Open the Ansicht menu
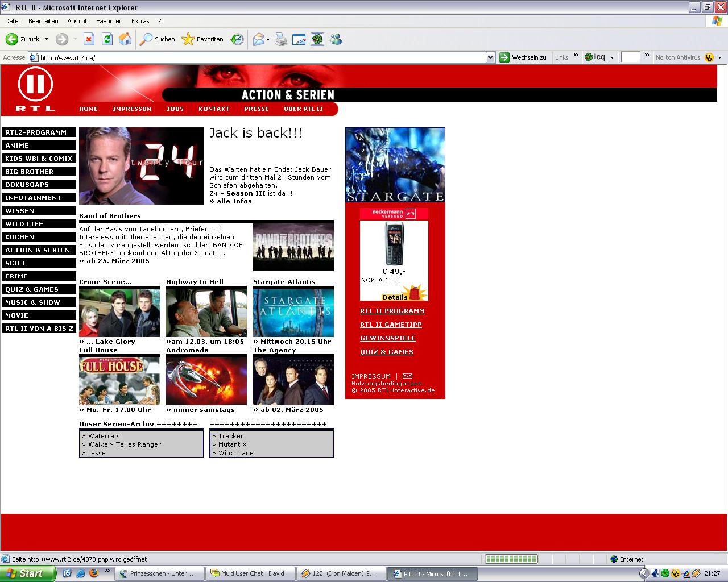This screenshot has height=582, width=728. click(x=77, y=21)
